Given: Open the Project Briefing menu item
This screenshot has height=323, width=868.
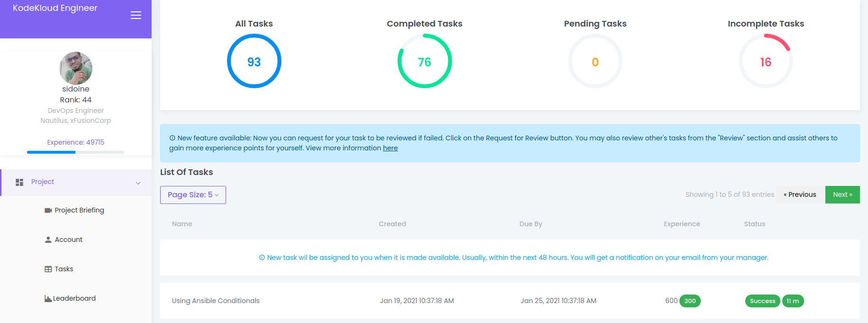Looking at the screenshot, I should [x=79, y=210].
